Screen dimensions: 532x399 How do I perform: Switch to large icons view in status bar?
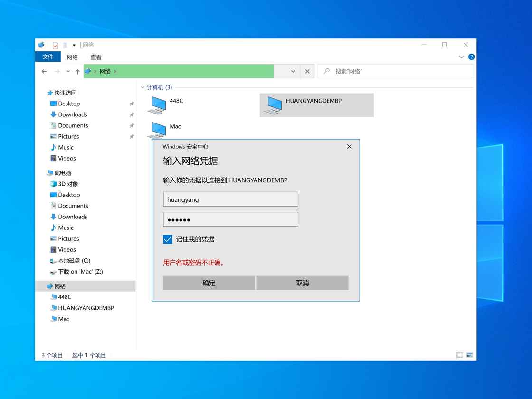pos(470,355)
